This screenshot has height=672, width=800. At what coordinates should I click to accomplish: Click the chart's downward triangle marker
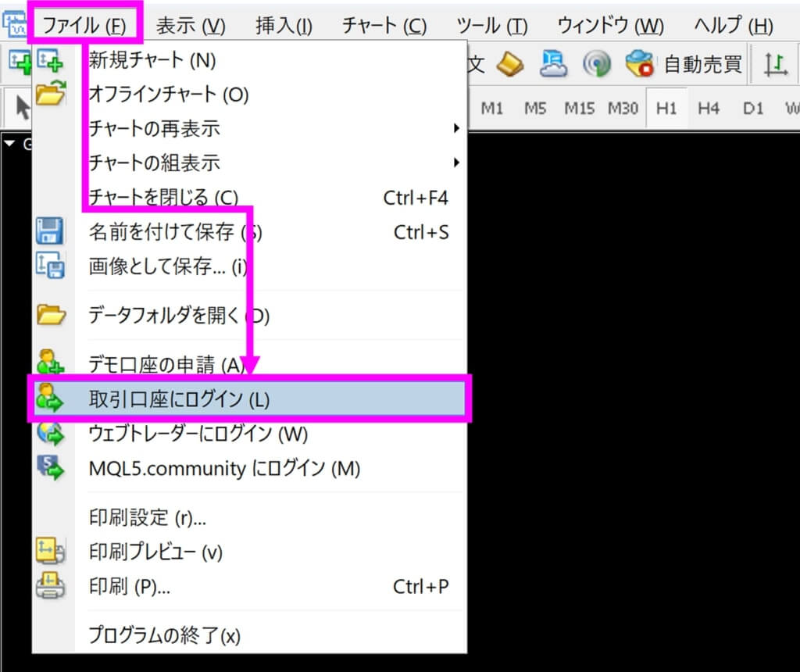click(9, 144)
